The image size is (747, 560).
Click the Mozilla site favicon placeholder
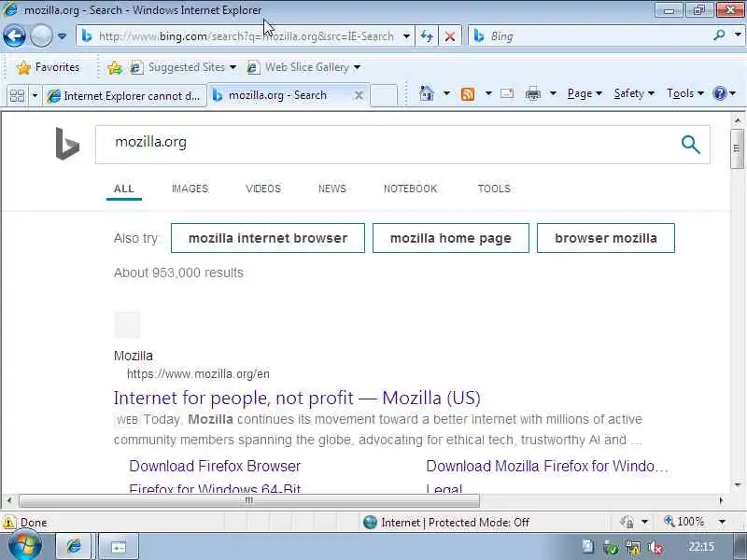[127, 325]
